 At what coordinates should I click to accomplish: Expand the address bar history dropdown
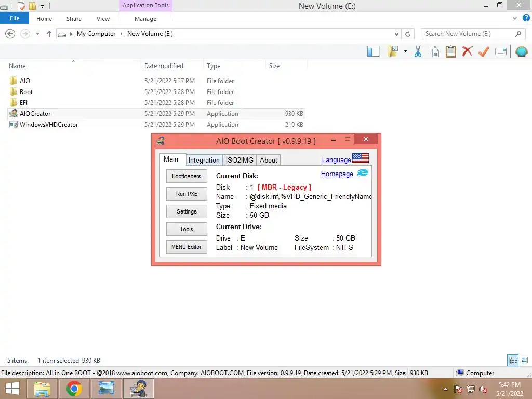click(x=396, y=34)
